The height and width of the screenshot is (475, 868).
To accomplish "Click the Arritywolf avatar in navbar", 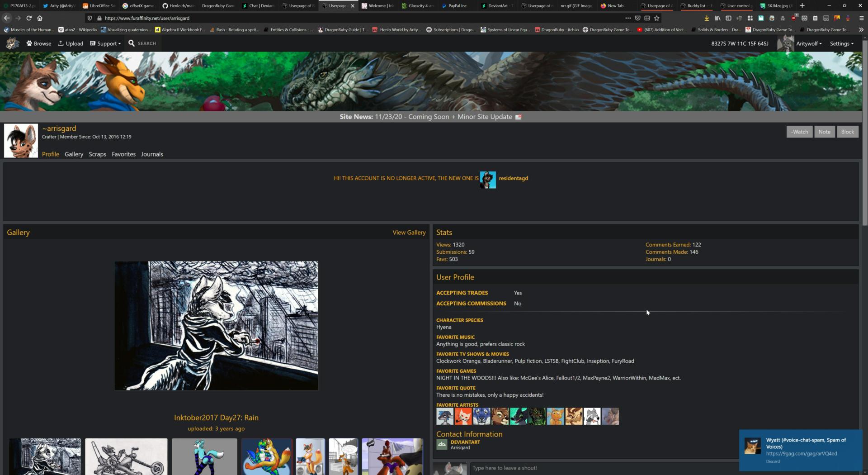I will pyautogui.click(x=786, y=43).
